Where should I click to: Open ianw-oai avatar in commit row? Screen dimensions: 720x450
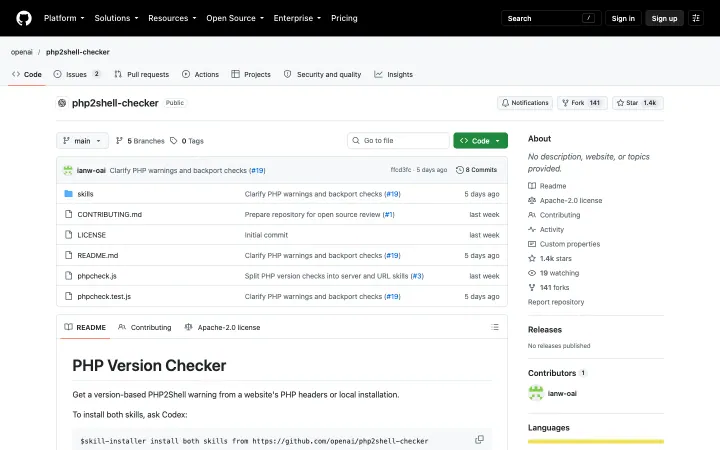68,170
